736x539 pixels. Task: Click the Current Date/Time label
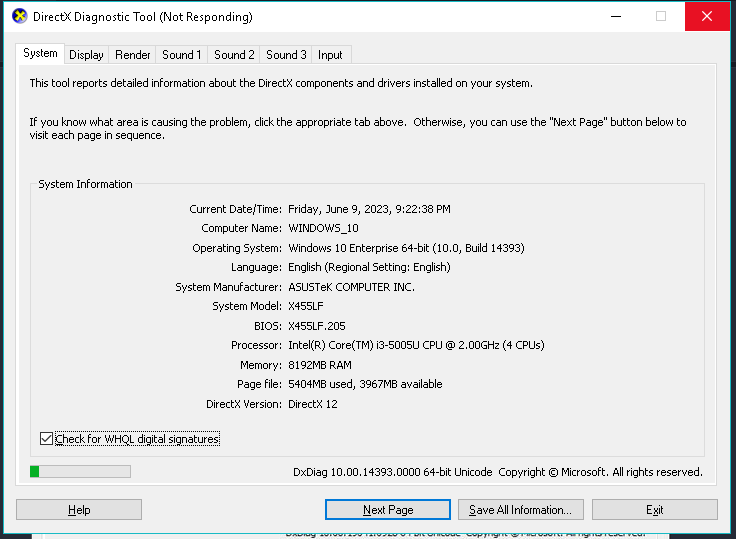tap(236, 209)
